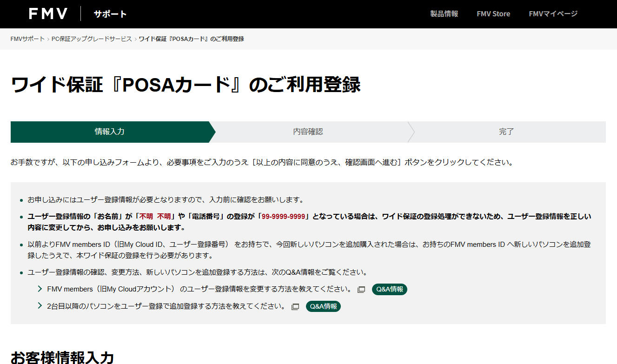Click Q&A情報 badge on FMV members row
The width and height of the screenshot is (617, 364).
pos(389,289)
